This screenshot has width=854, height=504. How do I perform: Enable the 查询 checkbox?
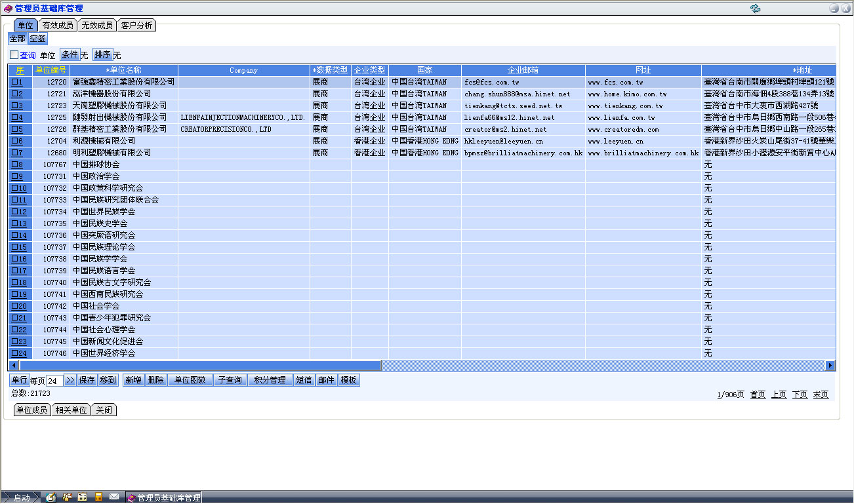click(14, 55)
